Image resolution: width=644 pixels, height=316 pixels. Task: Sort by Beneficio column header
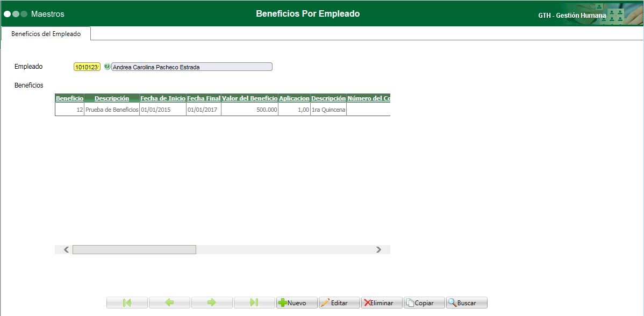[x=69, y=98]
